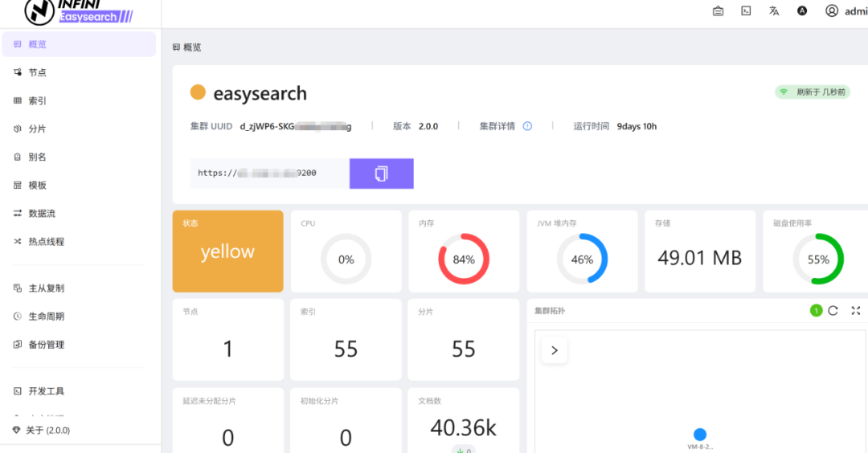Click the 主从复制 replication icon

pos(17,288)
